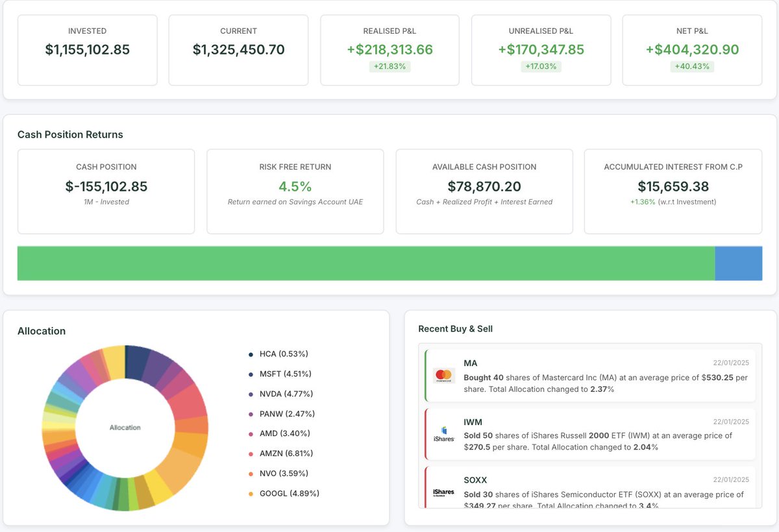The width and height of the screenshot is (779, 532).
Task: Click the 22/01/2025 date on MA entry
Action: [731, 363]
